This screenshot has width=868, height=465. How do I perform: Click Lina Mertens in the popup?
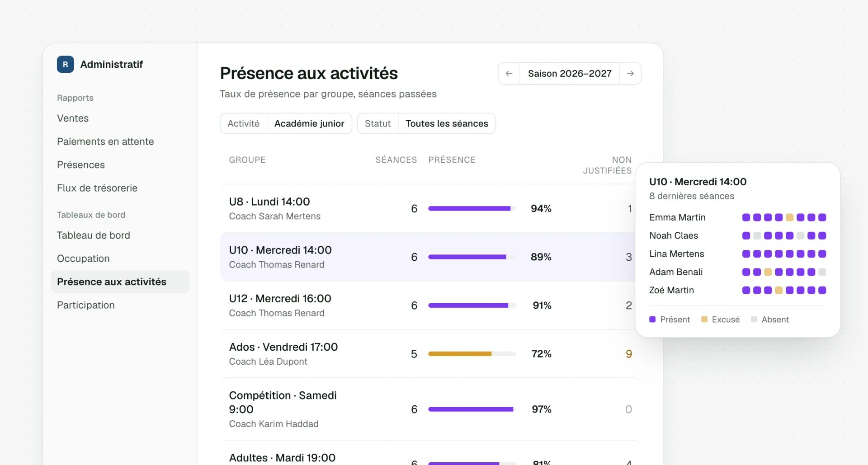pos(677,254)
